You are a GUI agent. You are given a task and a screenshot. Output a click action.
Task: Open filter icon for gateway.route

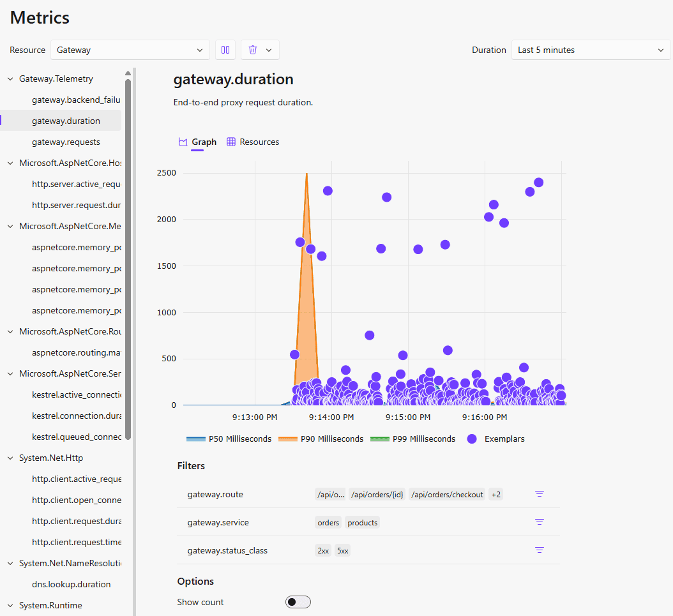tap(540, 493)
